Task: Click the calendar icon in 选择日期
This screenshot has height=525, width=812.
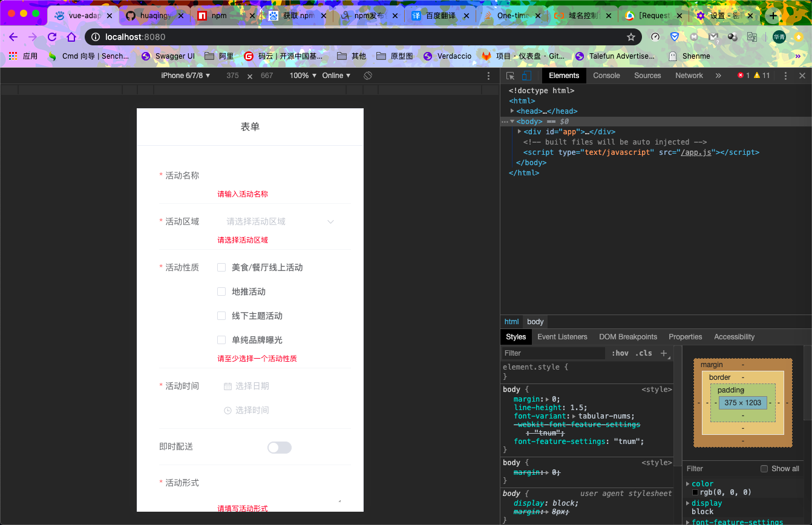Action: [x=228, y=386]
